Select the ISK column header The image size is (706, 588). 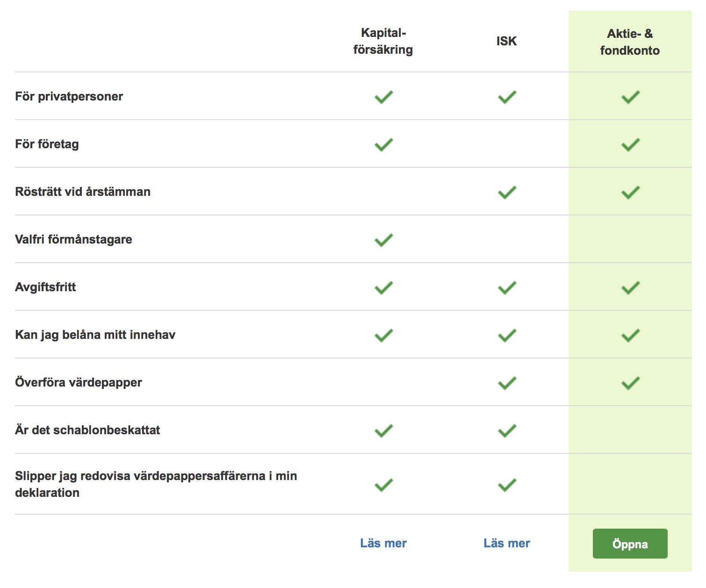506,41
